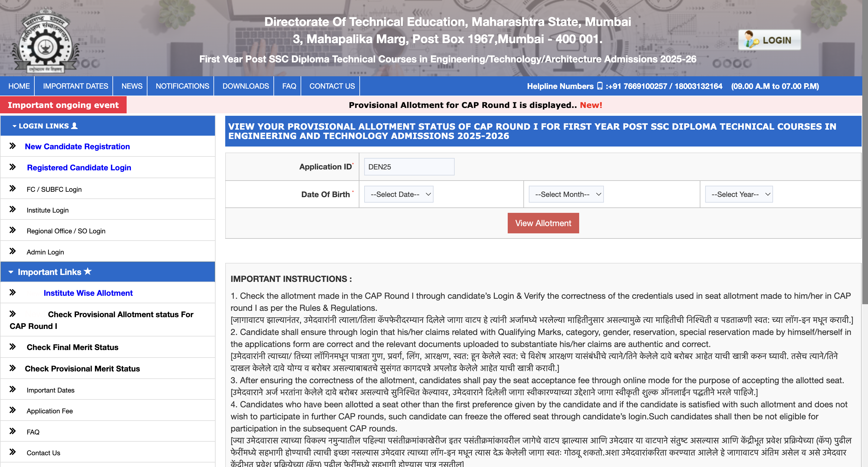Click chevron icon before sidebar FAQ
The width and height of the screenshot is (868, 467).
click(13, 431)
